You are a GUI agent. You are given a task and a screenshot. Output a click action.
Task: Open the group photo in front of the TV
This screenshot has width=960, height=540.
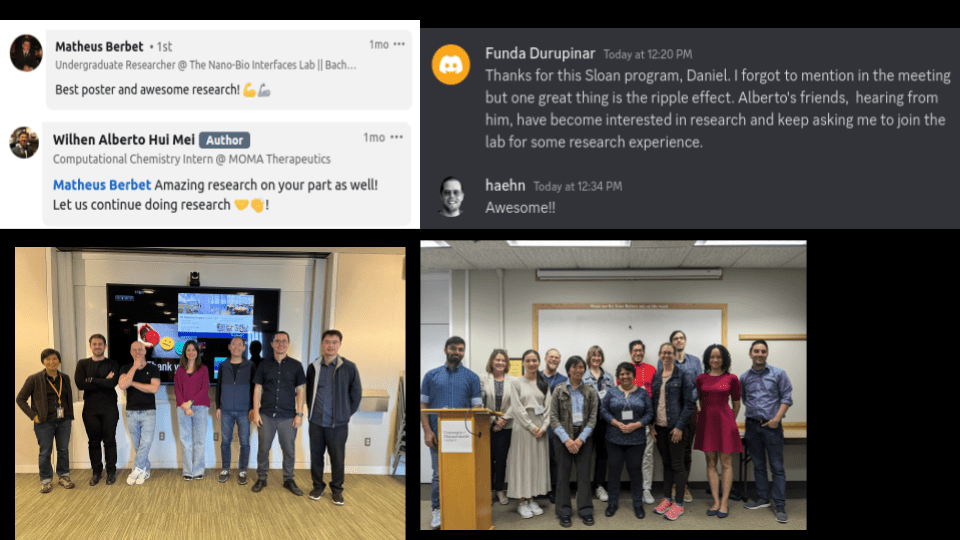pos(210,393)
